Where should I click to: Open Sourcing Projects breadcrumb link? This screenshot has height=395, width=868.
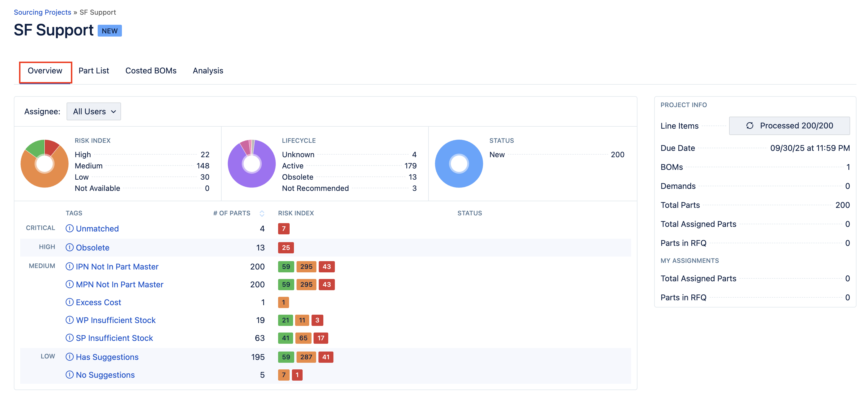42,12
